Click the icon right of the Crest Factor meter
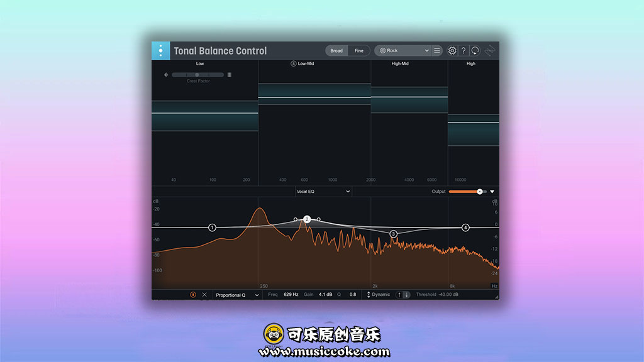The image size is (644, 362). coord(230,75)
